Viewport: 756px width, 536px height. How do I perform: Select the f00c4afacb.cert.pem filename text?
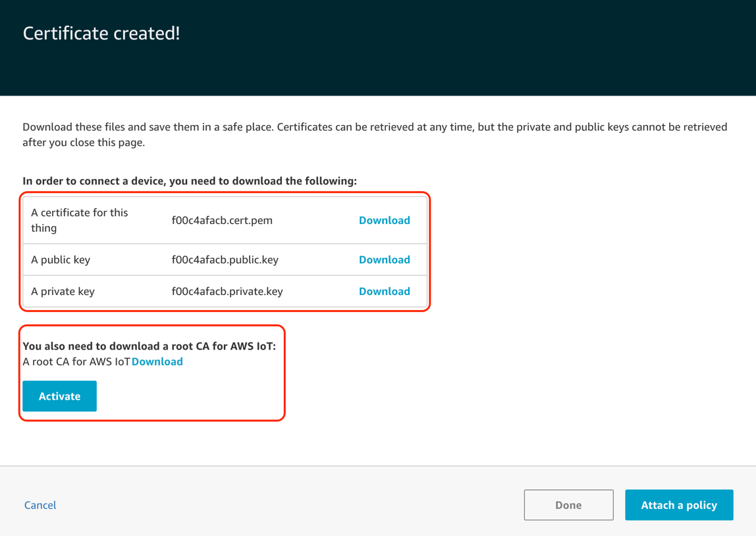click(x=222, y=221)
